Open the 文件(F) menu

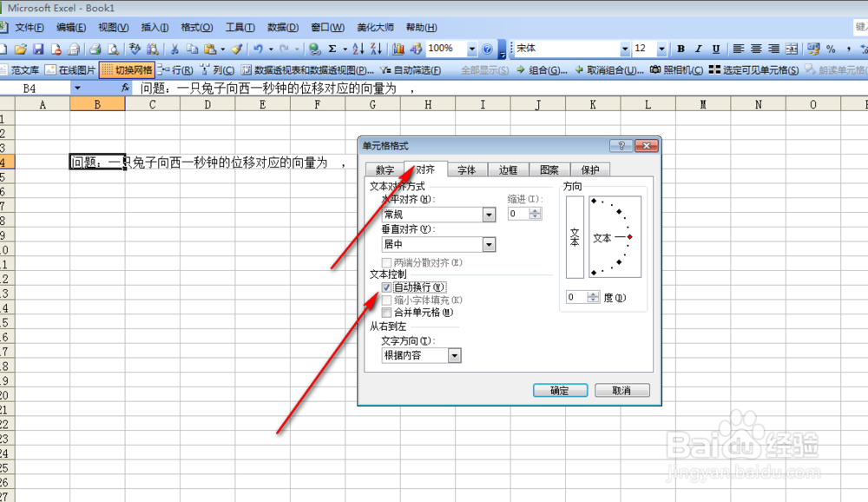(x=30, y=27)
